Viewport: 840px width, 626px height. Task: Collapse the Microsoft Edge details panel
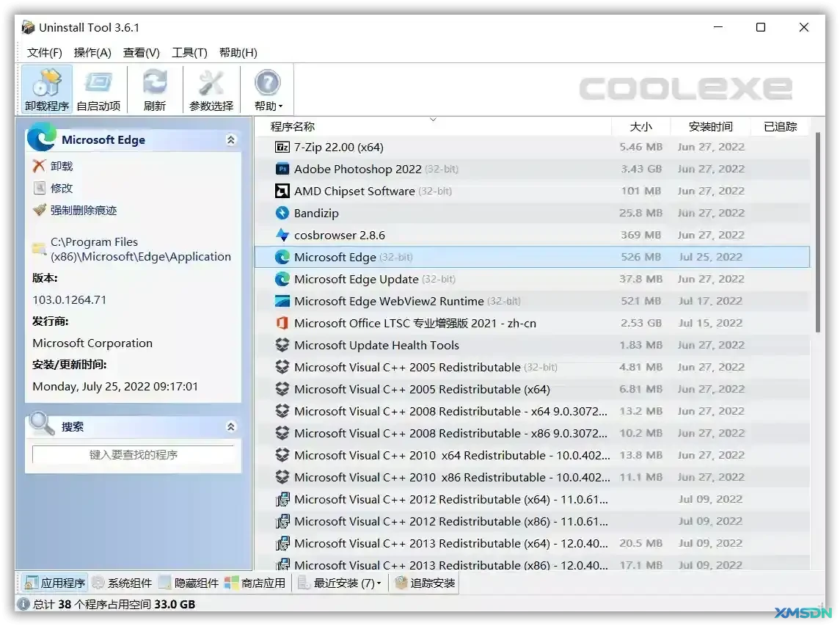(231, 140)
